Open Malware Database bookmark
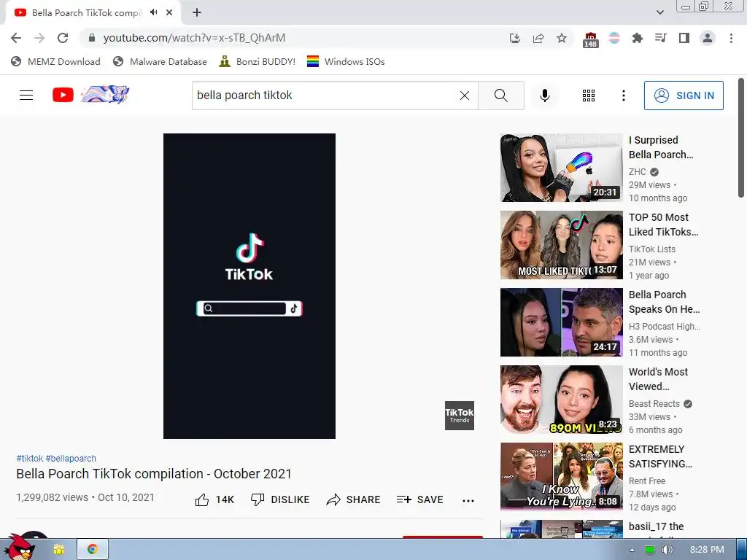Viewport: 747px width, 560px height. click(160, 61)
